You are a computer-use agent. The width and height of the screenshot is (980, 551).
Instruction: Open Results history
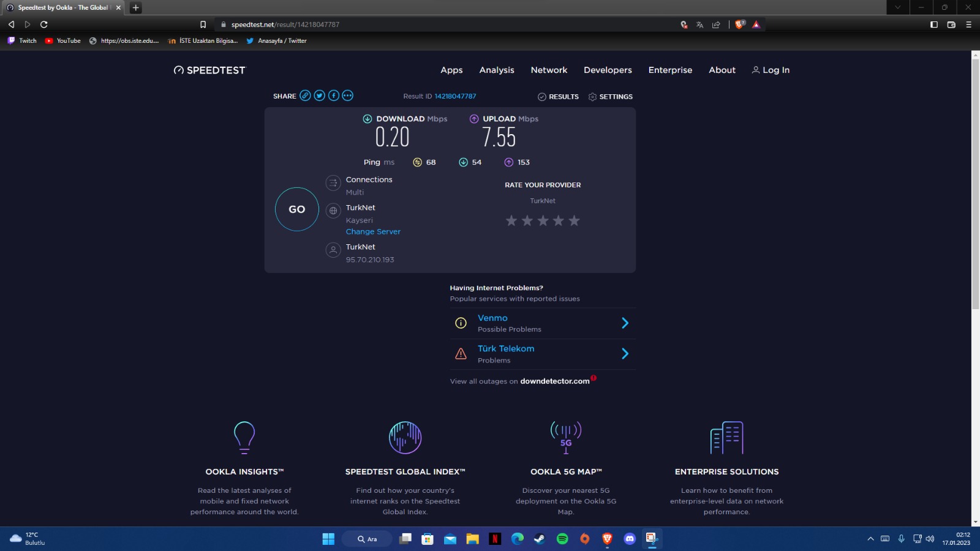pos(558,97)
